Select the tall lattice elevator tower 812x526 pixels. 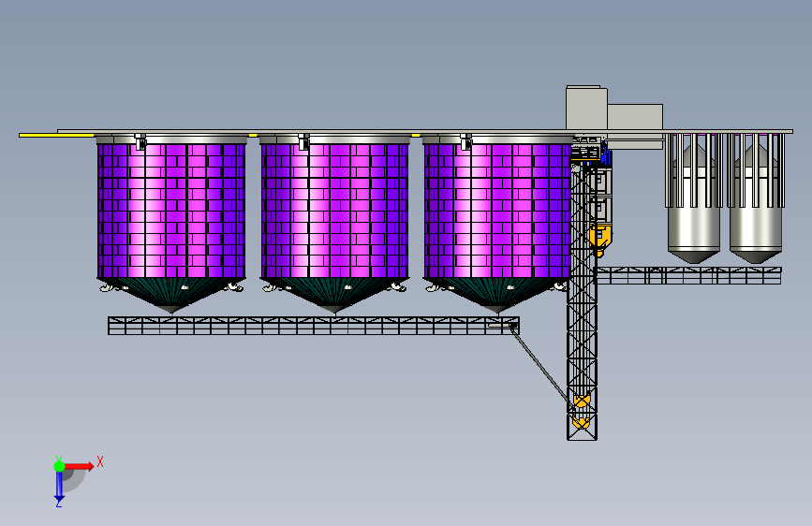click(582, 300)
